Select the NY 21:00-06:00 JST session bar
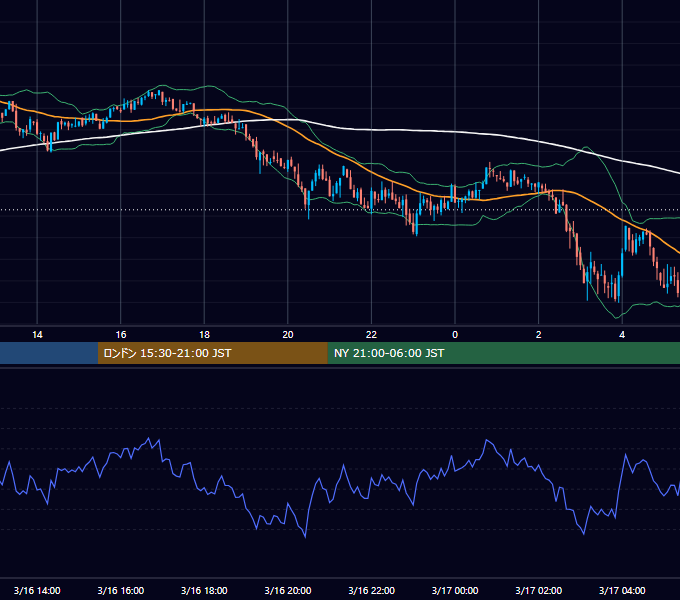680x600 pixels. (503, 353)
